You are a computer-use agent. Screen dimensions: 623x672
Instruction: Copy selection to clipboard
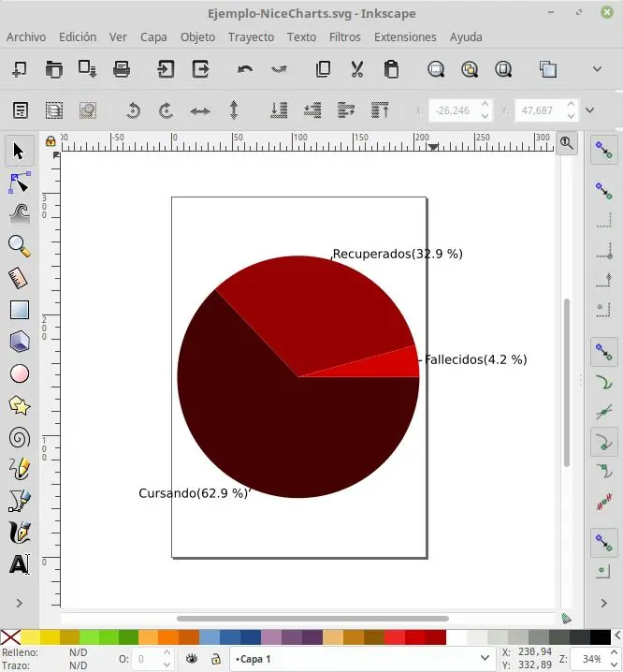[323, 69]
